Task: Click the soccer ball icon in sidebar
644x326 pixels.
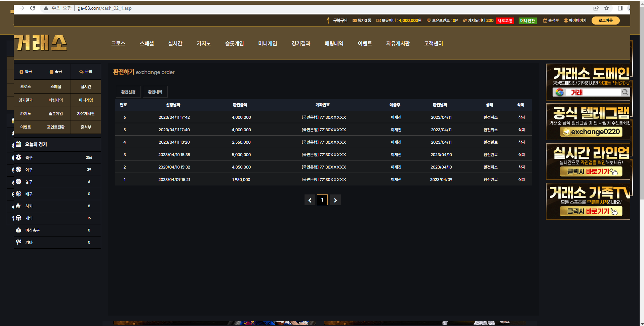Action: 18,157
